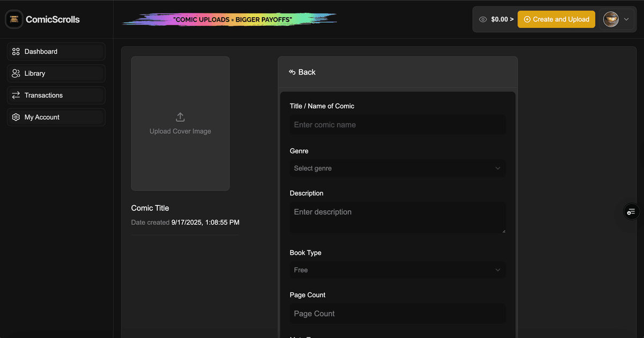Image resolution: width=644 pixels, height=338 pixels.
Task: Click the back arrow icon near Back
Action: click(x=292, y=71)
